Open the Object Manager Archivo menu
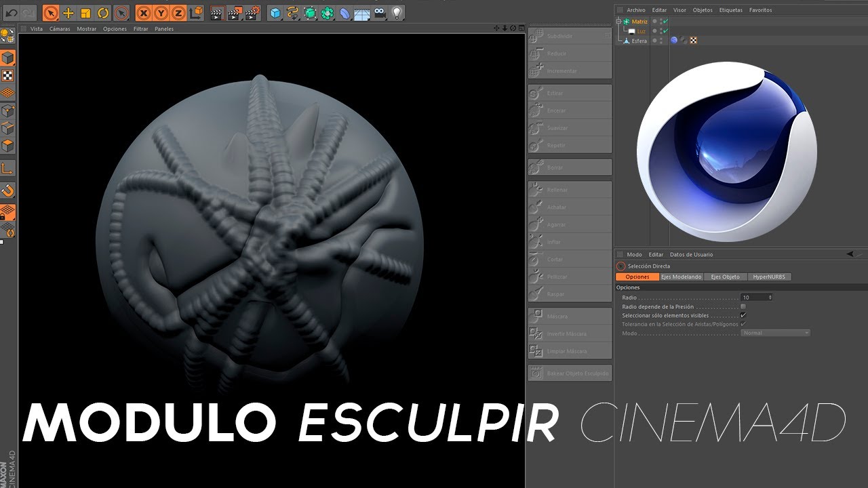Image resolution: width=868 pixels, height=488 pixels. point(636,10)
